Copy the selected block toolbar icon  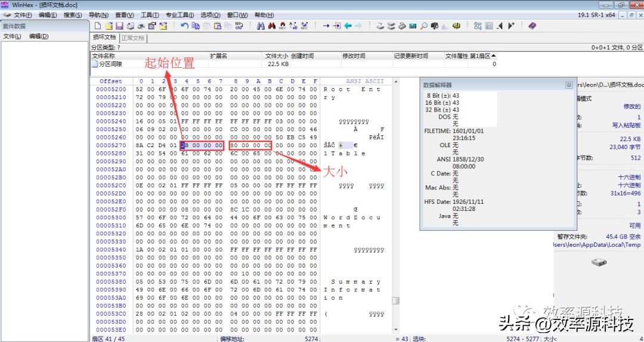coord(196,26)
